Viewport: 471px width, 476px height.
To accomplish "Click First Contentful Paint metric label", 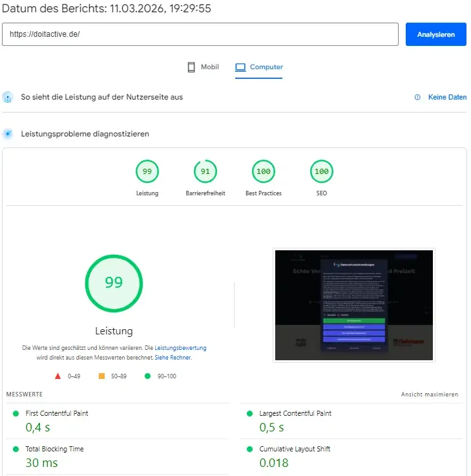I will 57,413.
